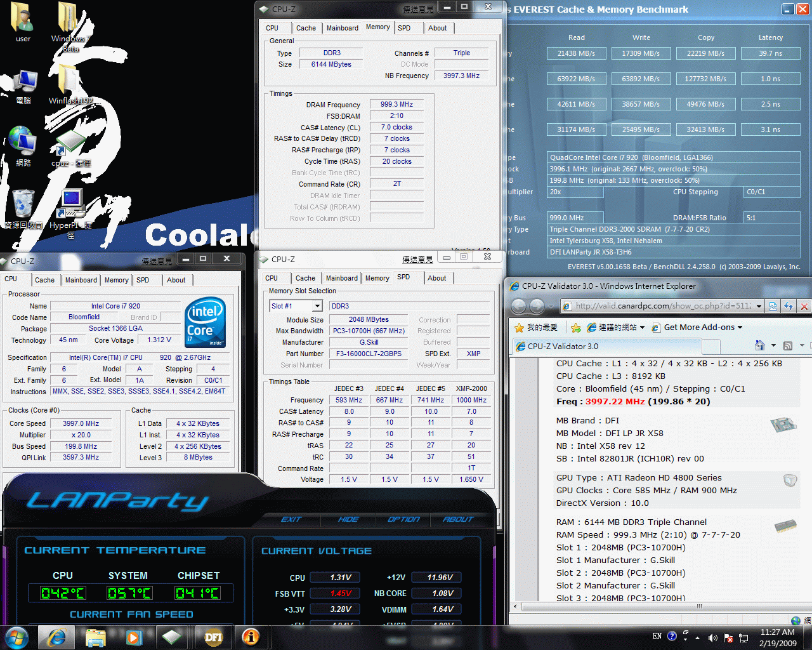Open IE recent pages dropdown arrow

pos(551,307)
